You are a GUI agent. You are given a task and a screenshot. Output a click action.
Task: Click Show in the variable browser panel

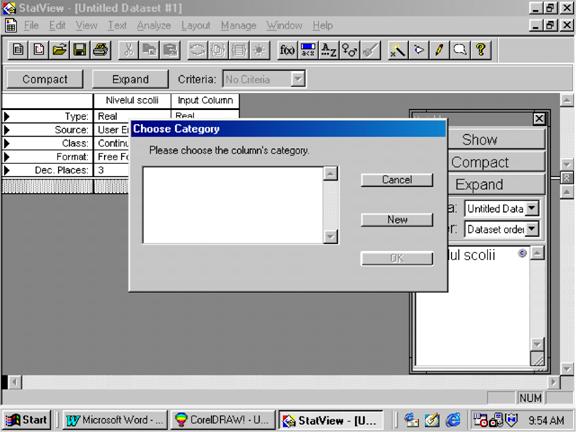coord(496,139)
